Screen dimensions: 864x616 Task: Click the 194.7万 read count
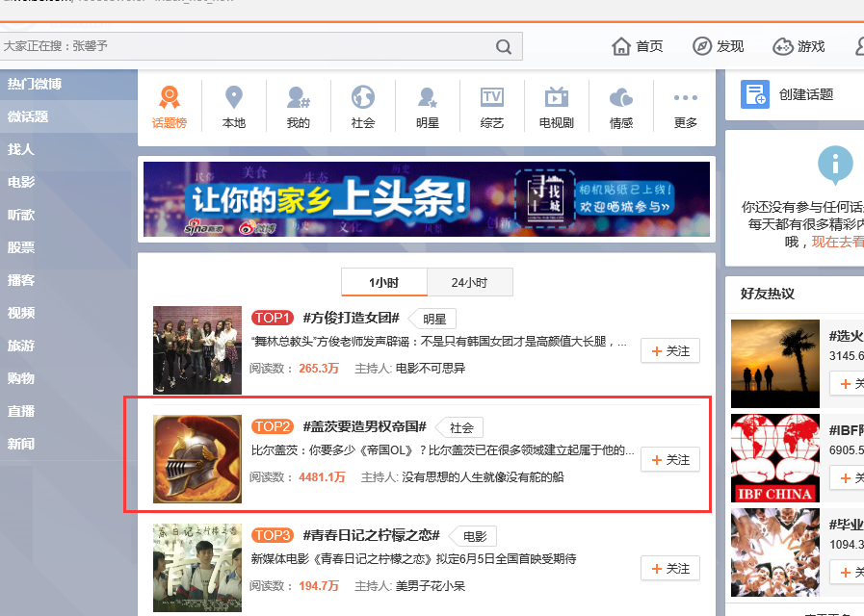pyautogui.click(x=319, y=586)
